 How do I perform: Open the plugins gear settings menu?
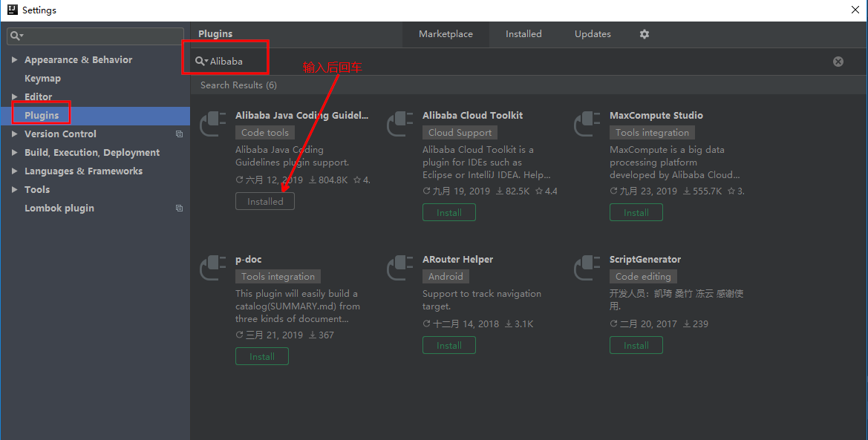[x=645, y=34]
